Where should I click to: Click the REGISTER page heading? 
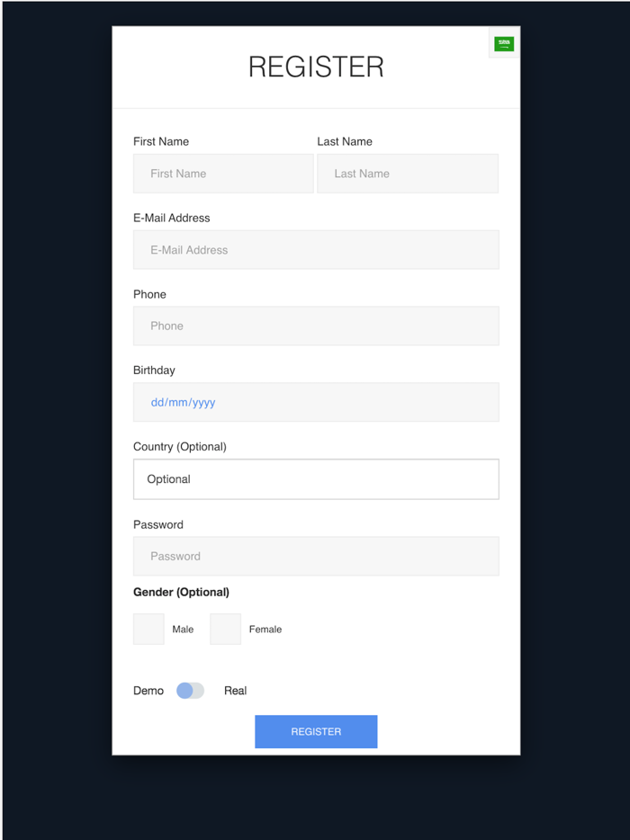click(x=316, y=66)
